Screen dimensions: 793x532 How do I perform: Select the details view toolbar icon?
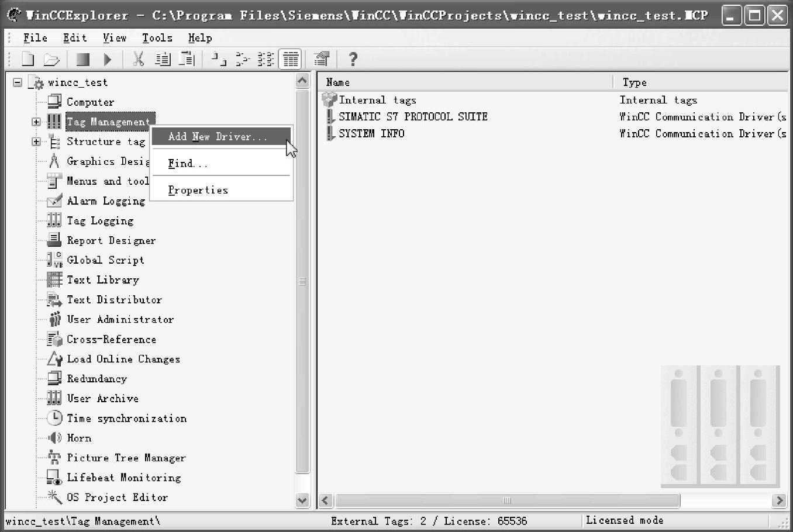pyautogui.click(x=290, y=59)
